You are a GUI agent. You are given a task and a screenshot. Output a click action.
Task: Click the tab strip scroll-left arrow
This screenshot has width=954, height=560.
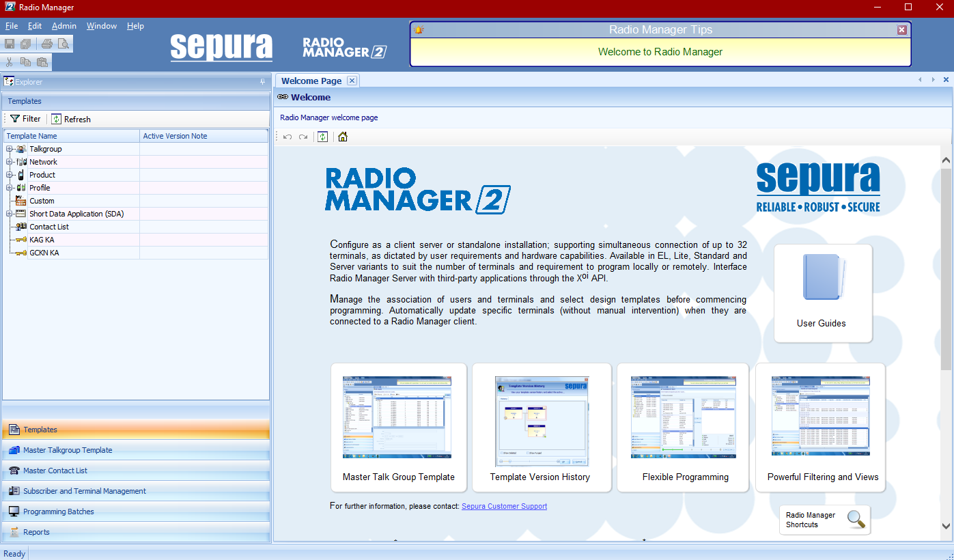pyautogui.click(x=920, y=80)
